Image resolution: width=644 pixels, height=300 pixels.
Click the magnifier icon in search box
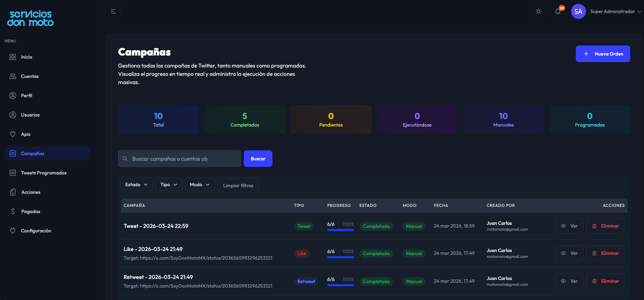pyautogui.click(x=125, y=159)
